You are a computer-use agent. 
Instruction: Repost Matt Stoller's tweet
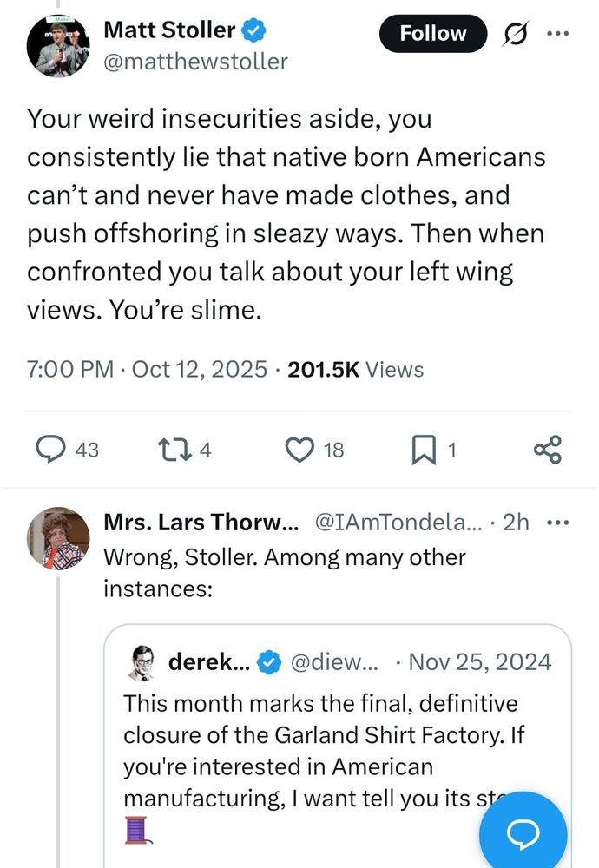167,449
